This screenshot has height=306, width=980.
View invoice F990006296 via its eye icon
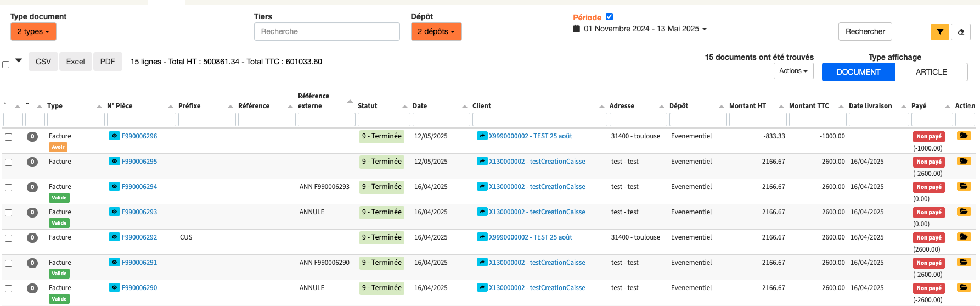[114, 136]
